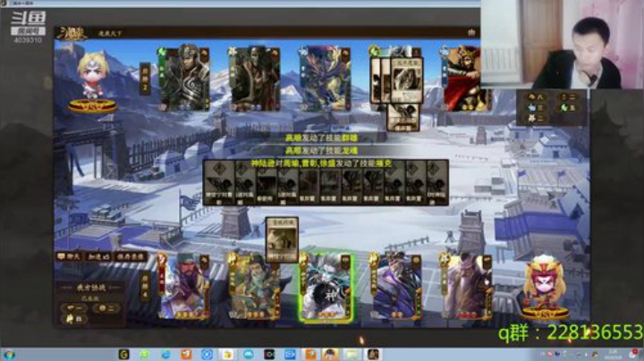
Task: Switch to the game icon at taskbar end
Action: coord(373,354)
